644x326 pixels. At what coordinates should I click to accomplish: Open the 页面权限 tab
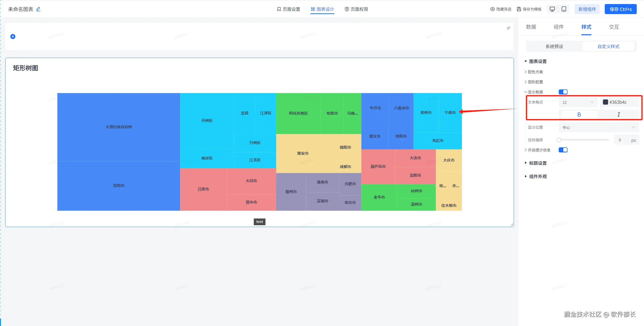[356, 9]
